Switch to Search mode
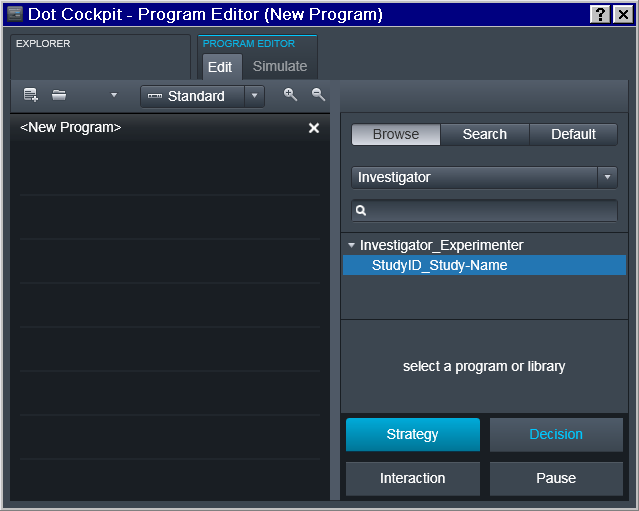639x511 pixels. click(x=485, y=134)
